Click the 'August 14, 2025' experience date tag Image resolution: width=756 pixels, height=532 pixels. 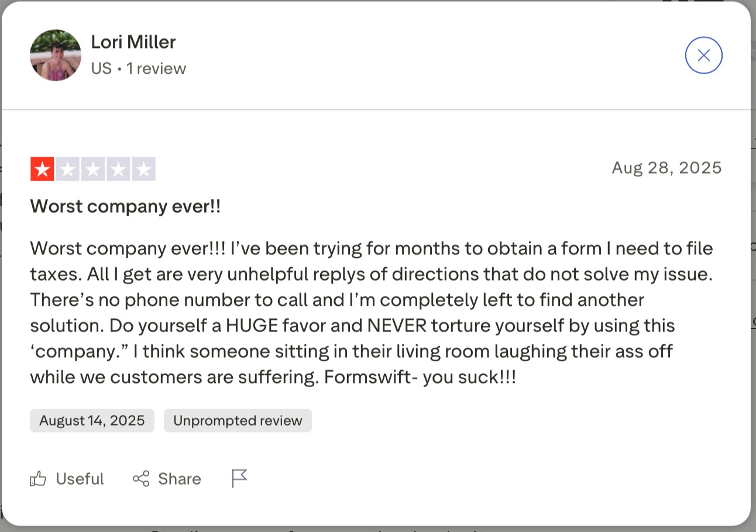91,420
